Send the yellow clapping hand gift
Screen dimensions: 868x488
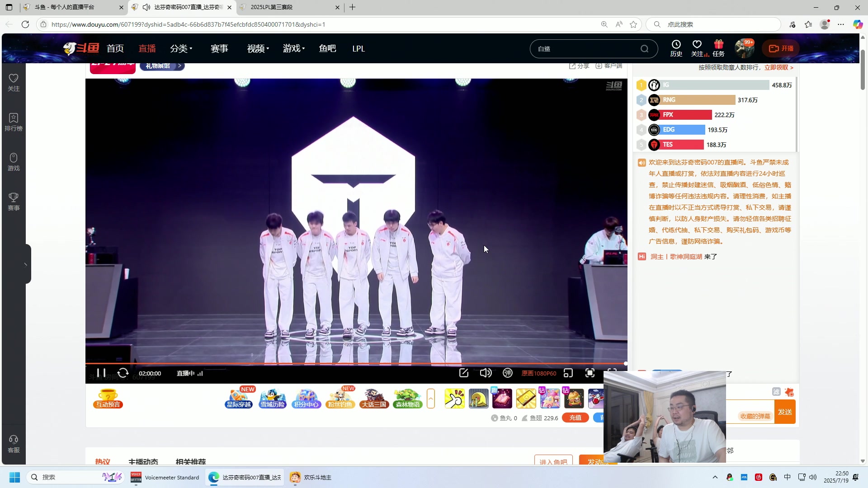point(455,399)
